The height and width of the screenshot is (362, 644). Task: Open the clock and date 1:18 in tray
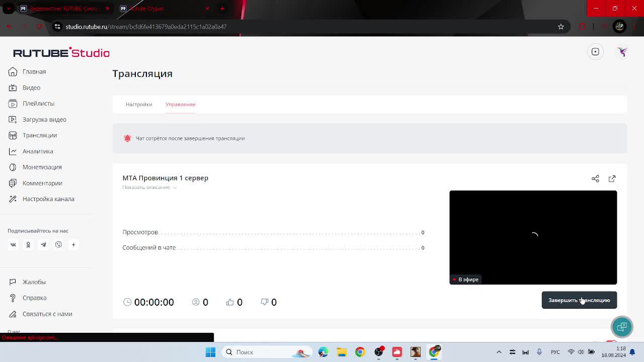(613, 352)
